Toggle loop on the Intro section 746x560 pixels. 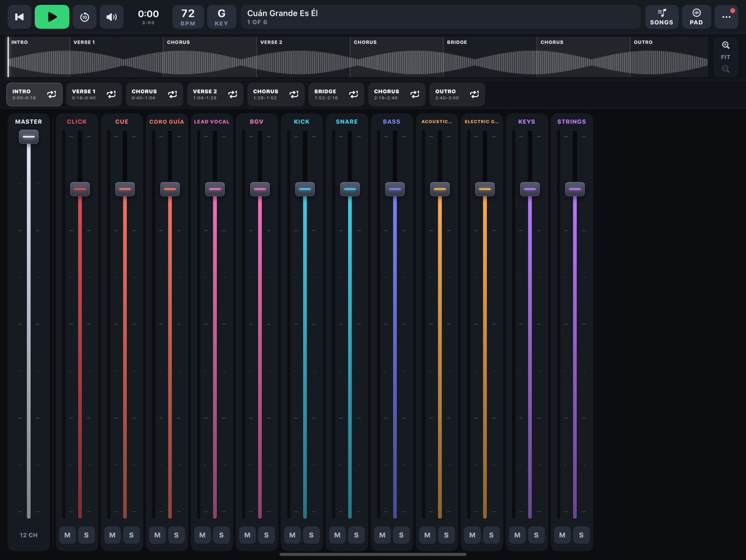[x=51, y=94]
